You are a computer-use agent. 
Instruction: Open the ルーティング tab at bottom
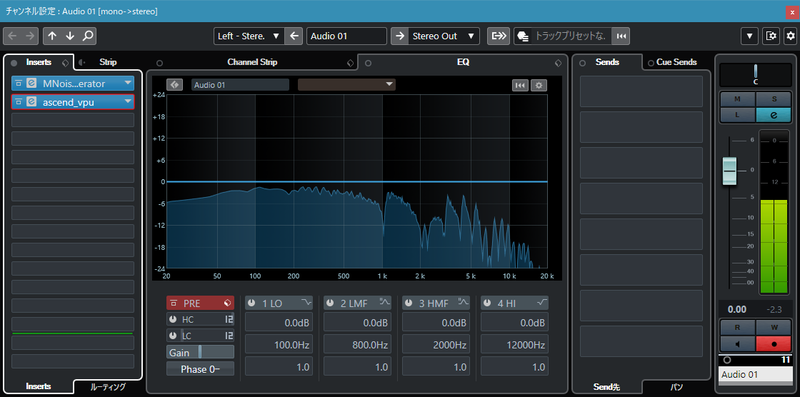pyautogui.click(x=108, y=387)
